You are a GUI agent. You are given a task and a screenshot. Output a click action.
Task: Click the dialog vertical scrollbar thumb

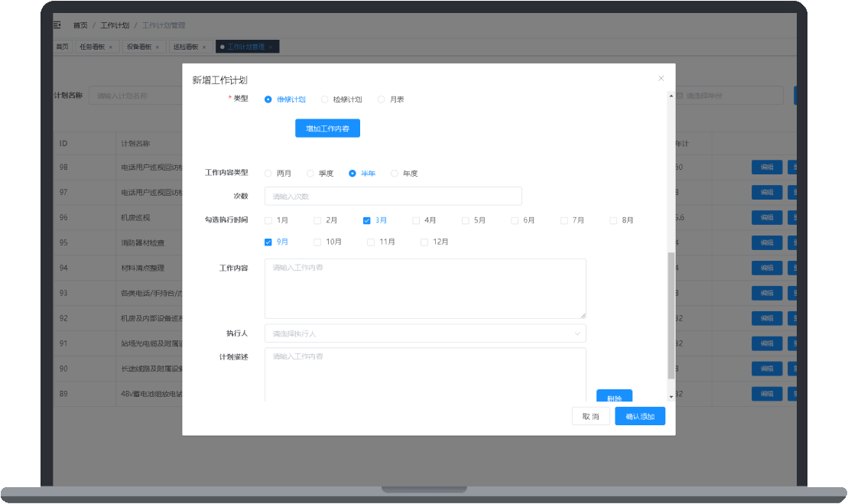click(x=671, y=314)
